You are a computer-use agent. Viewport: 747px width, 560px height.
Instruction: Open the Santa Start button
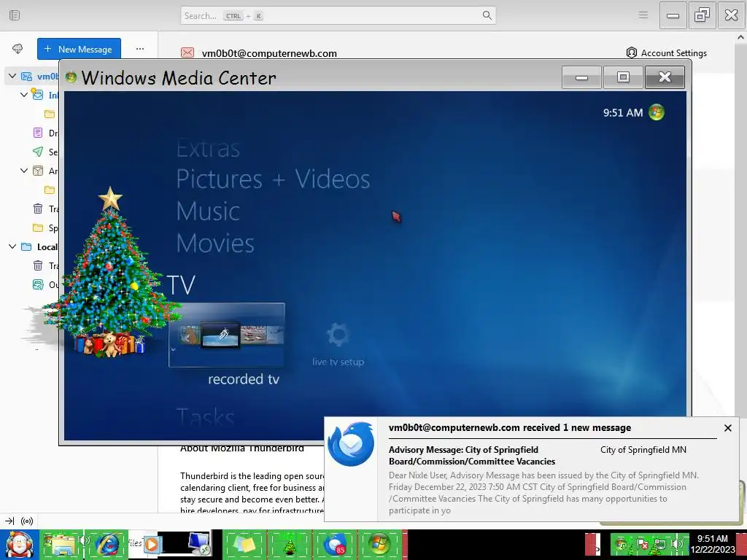coord(19,545)
